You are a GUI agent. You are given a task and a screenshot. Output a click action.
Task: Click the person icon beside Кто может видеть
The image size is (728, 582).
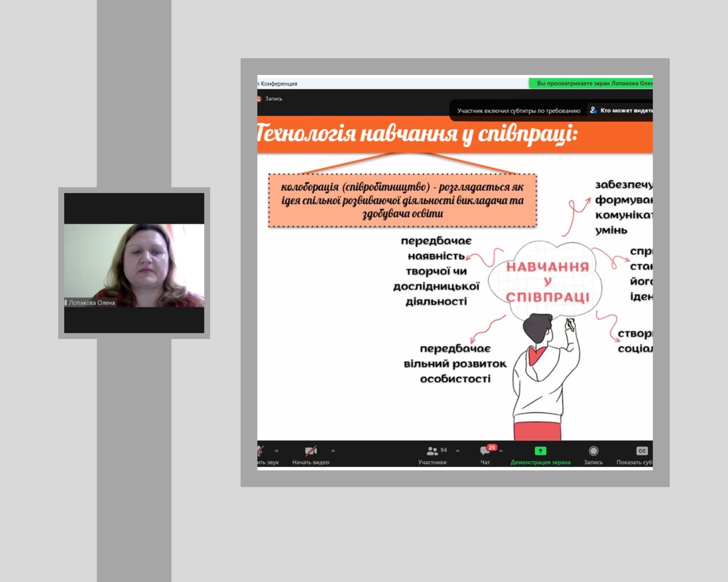click(593, 110)
